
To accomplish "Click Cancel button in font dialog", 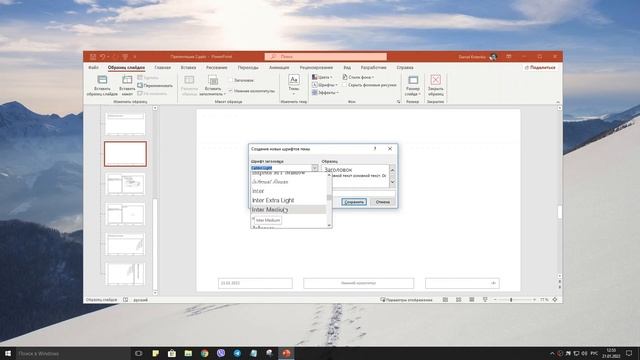I will click(383, 202).
